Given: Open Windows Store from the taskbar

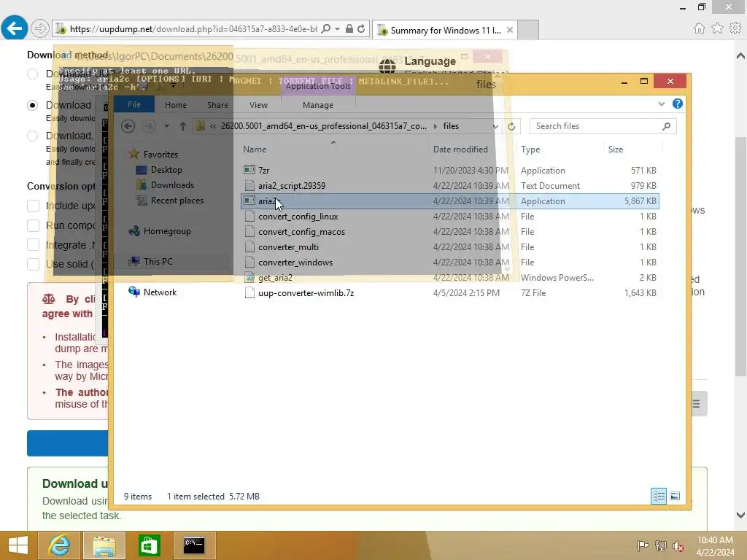Looking at the screenshot, I should [x=149, y=545].
